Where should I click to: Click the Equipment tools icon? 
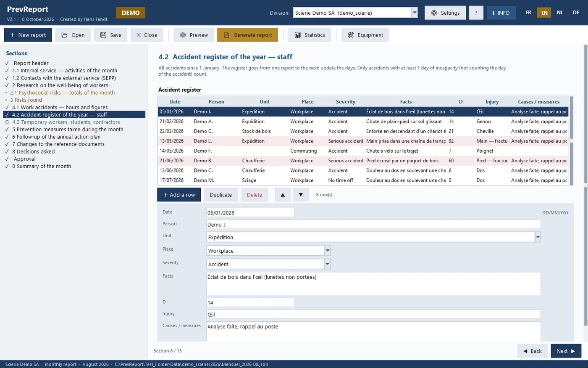[x=351, y=35]
